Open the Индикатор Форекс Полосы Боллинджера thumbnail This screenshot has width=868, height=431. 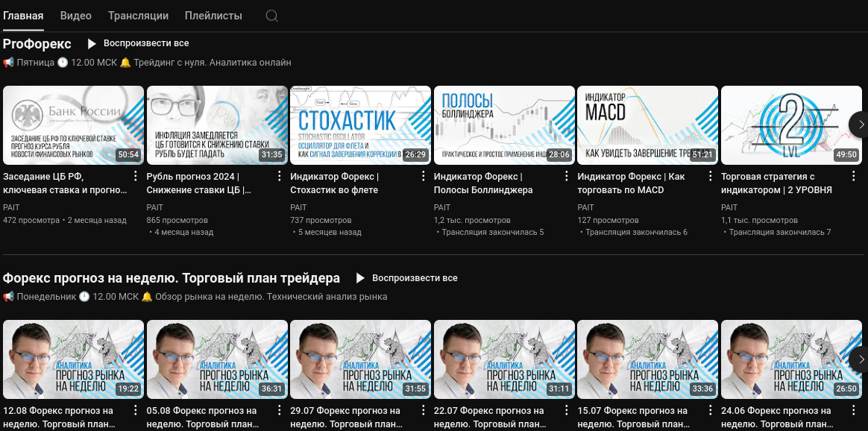click(x=504, y=125)
